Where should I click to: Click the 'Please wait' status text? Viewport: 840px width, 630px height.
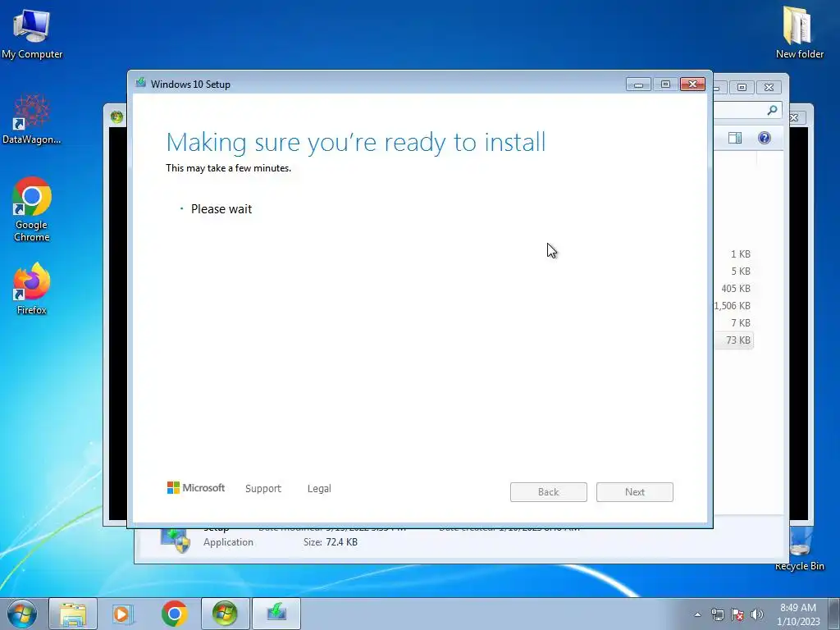[221, 209]
